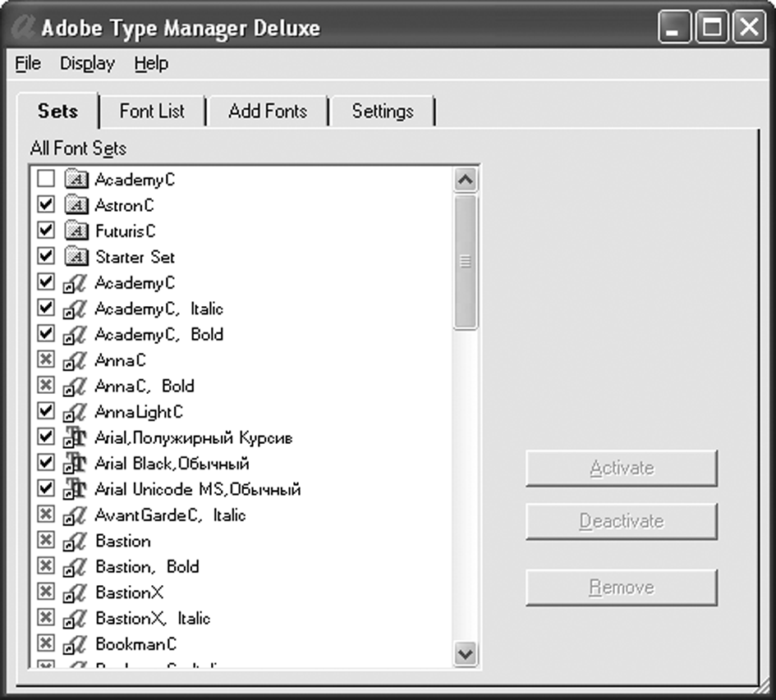Viewport: 776px width, 700px height.
Task: Click the Arial Unicode MS TrueType icon
Action: pyautogui.click(x=76, y=489)
